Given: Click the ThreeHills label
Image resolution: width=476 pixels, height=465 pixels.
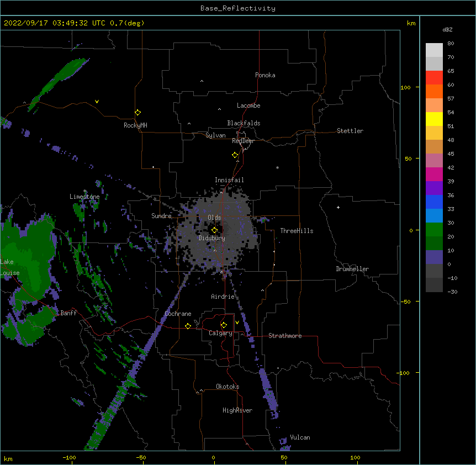Looking at the screenshot, I should (297, 231).
